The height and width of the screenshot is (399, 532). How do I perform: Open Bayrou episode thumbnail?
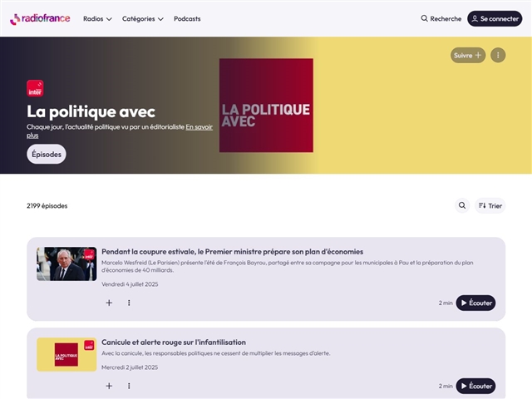pos(66,264)
